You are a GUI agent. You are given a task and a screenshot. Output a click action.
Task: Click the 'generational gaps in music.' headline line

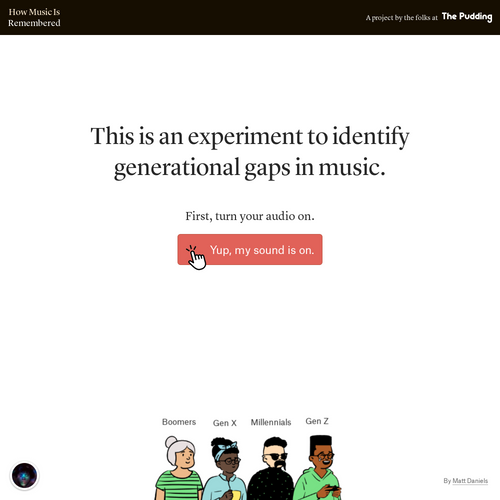pos(250,167)
